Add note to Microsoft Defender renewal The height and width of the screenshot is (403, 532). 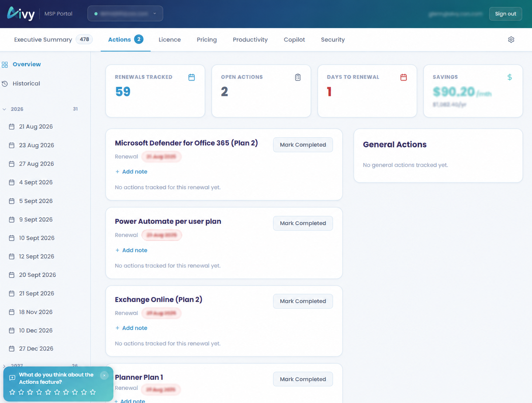131,172
